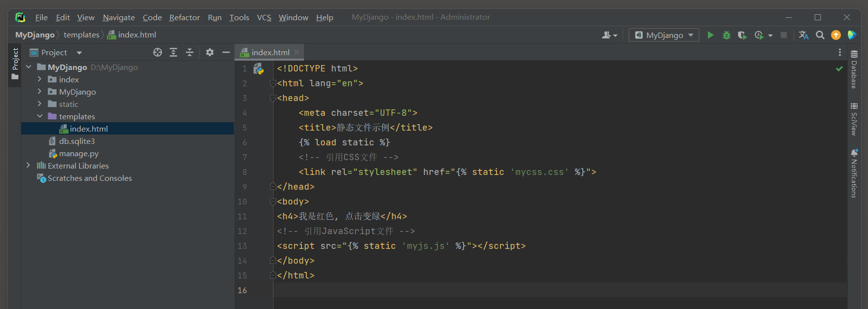Open the VCS menu

(x=264, y=17)
